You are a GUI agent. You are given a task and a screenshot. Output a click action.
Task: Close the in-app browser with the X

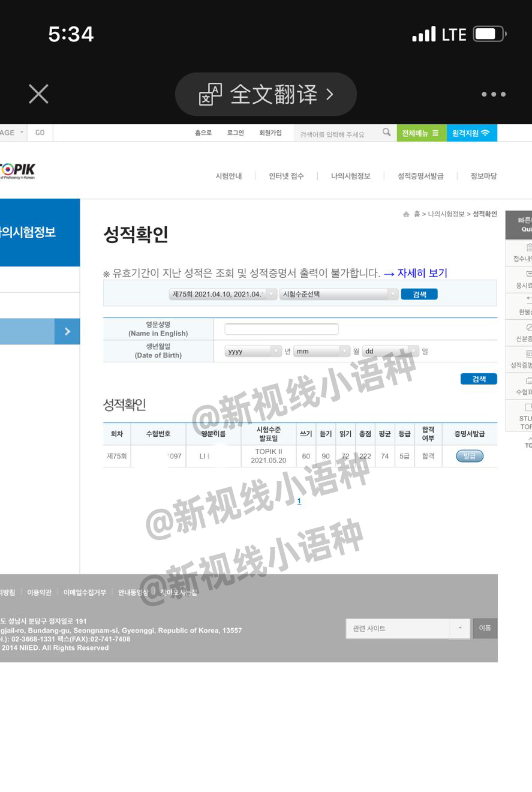38,94
